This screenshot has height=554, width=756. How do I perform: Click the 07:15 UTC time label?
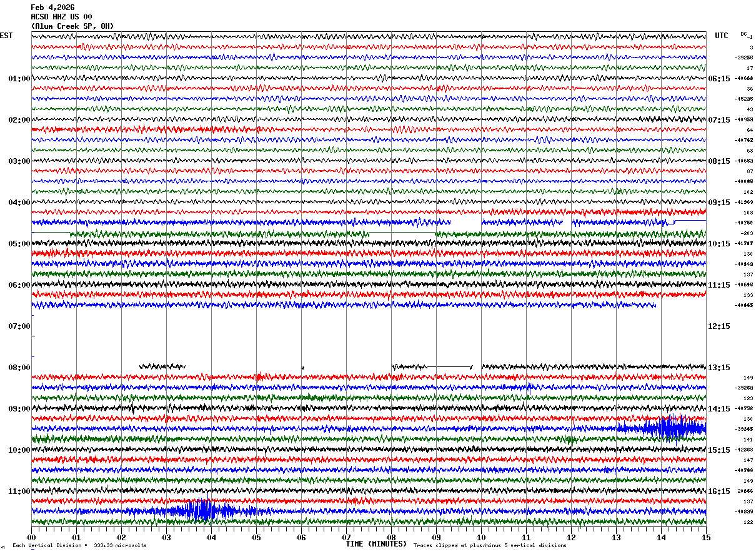(x=719, y=120)
